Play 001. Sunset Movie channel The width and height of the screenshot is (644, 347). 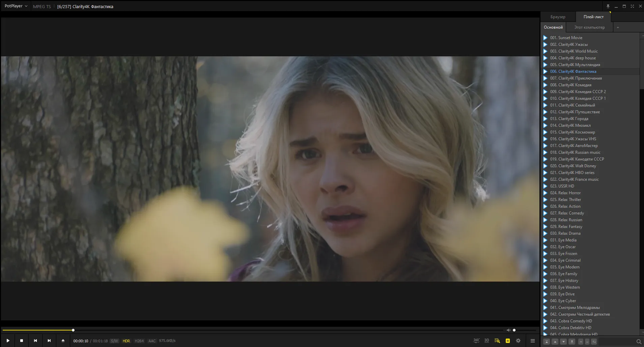[x=591, y=38]
